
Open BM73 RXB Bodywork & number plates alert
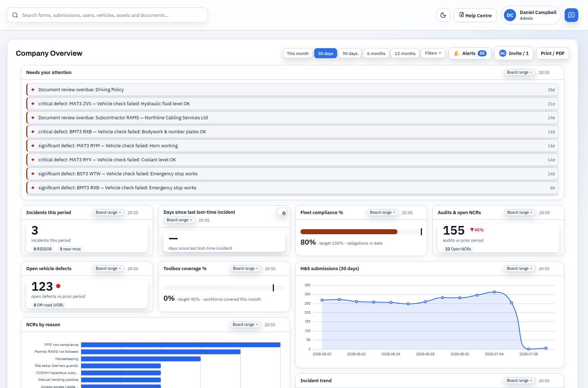click(293, 131)
